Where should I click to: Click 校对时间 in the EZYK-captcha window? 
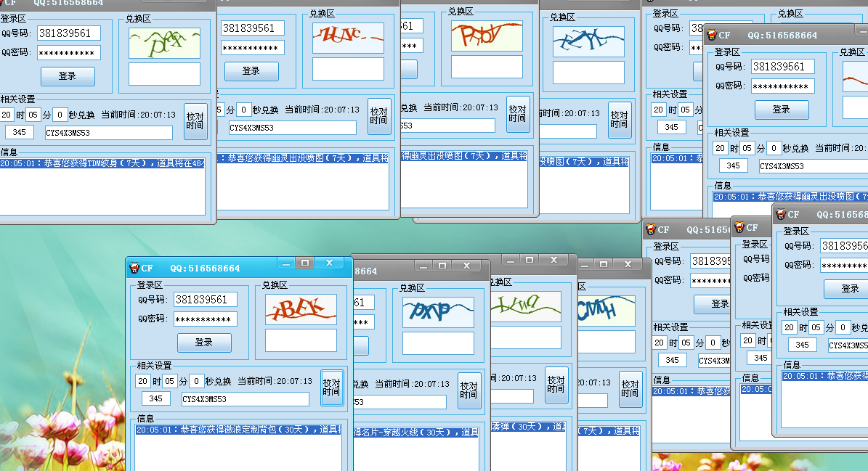coord(619,119)
